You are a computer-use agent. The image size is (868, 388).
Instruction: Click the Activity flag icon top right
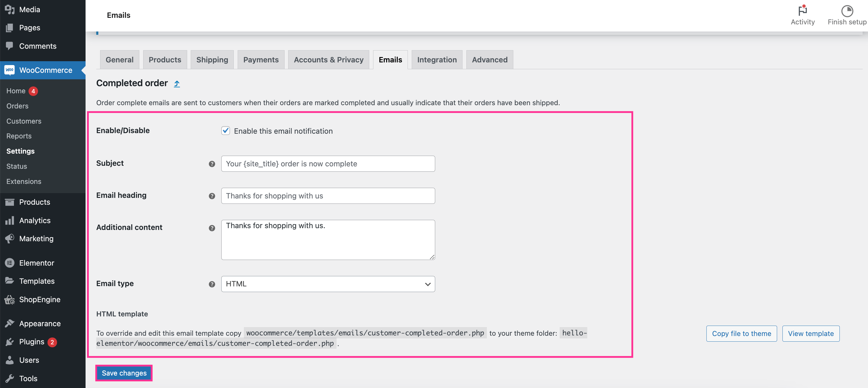(x=803, y=10)
